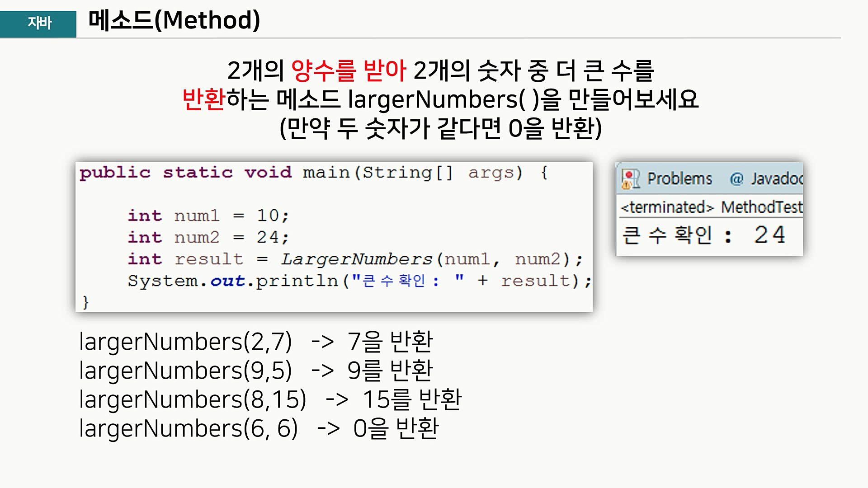The width and height of the screenshot is (868, 488).
Task: Click the 자바 header badge
Action: 39,23
